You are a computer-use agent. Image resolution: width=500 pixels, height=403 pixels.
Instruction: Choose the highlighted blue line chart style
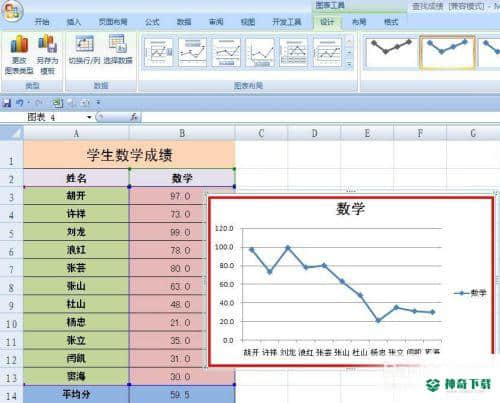447,52
